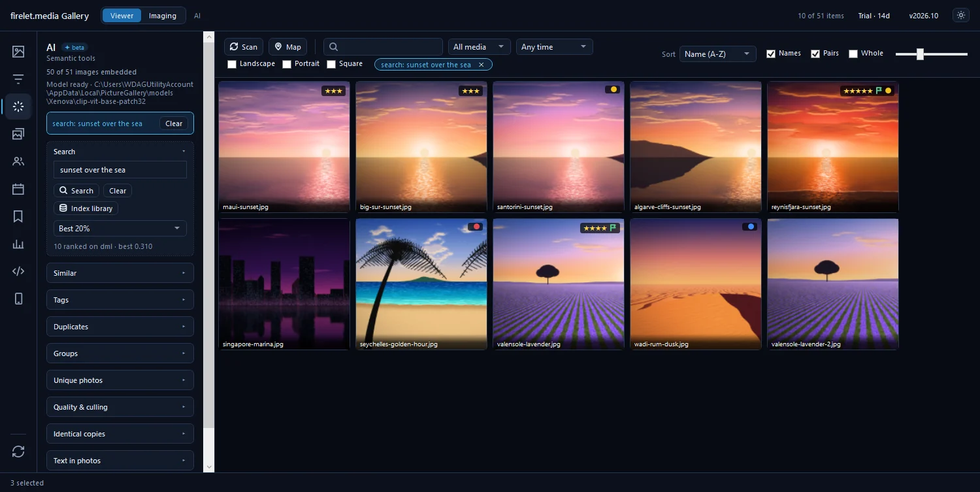The image size is (980, 492).
Task: Open the Any time dropdown
Action: tap(554, 47)
